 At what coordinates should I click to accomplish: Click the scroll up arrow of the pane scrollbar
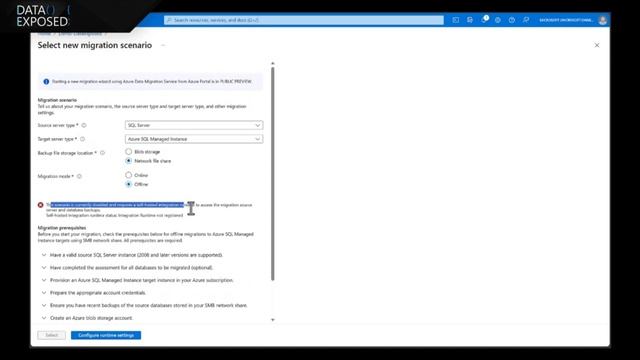coord(273,64)
